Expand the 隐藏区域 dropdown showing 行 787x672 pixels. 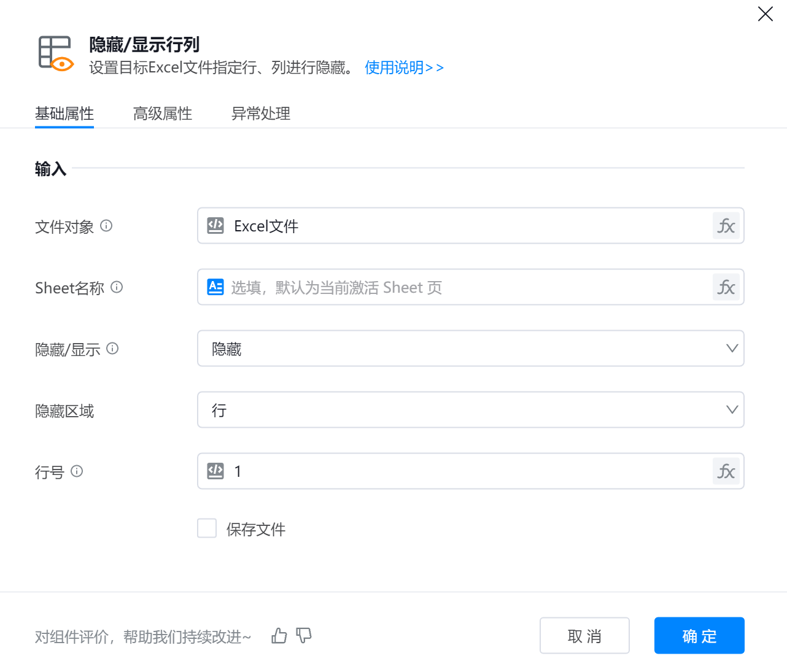(470, 410)
